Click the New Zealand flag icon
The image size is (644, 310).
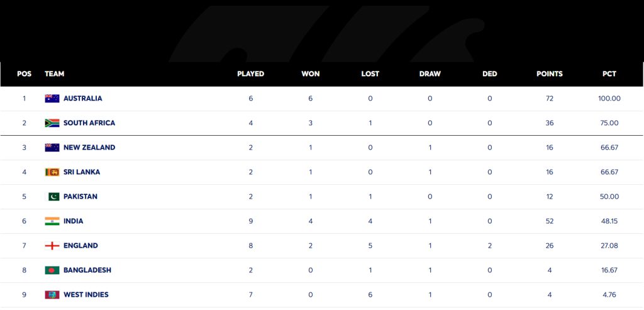52,148
